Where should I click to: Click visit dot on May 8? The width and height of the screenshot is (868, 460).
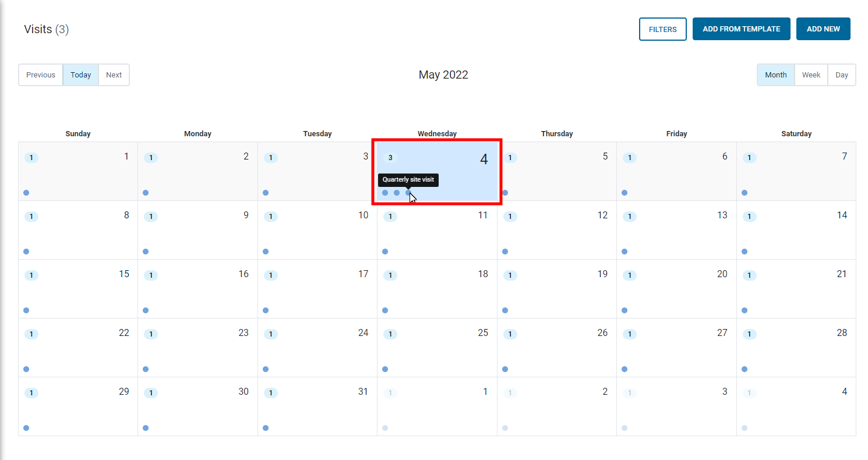26,252
